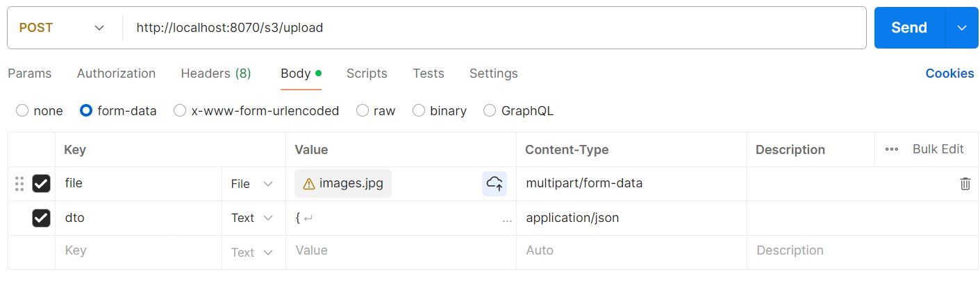This screenshot has width=980, height=283.
Task: Open the POST method dropdown
Action: (63, 28)
